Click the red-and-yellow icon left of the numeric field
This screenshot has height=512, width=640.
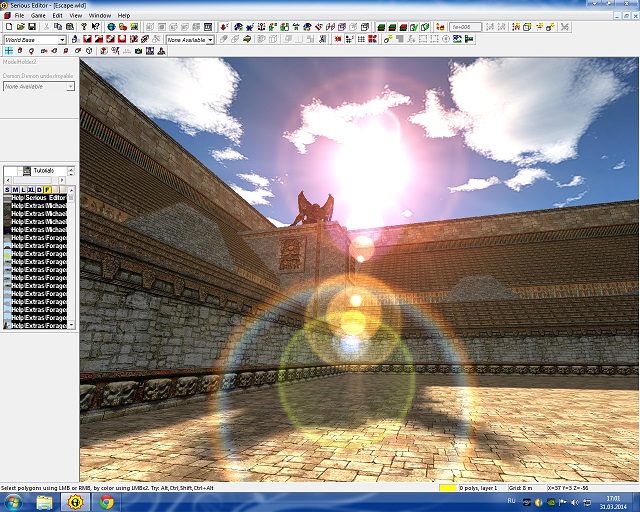point(440,27)
